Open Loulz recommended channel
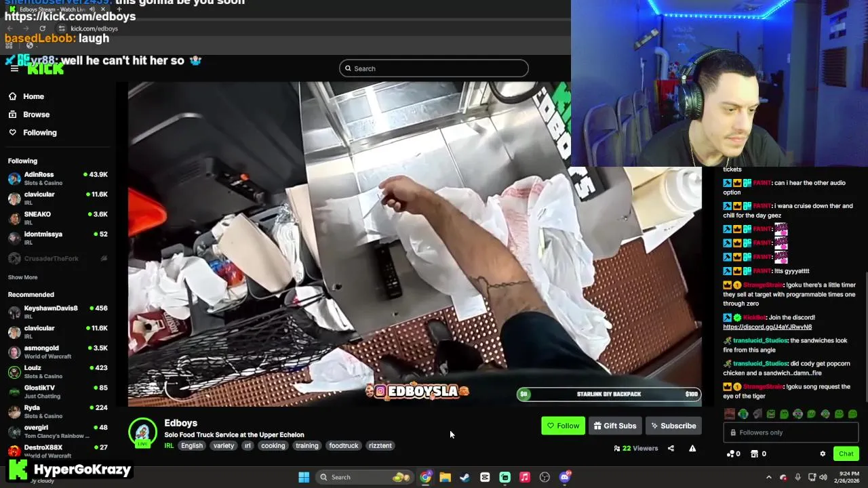Viewport: 868px width, 488px height. (58, 371)
